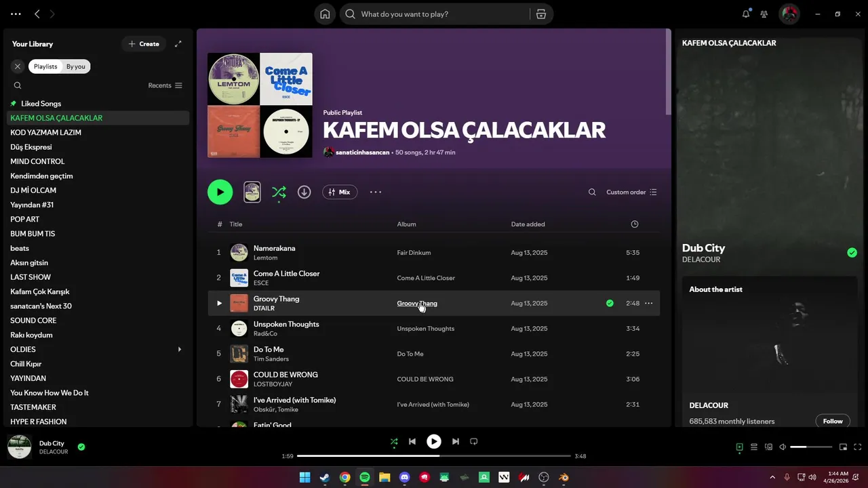Play Groovy Thang from the row play icon

[219, 303]
